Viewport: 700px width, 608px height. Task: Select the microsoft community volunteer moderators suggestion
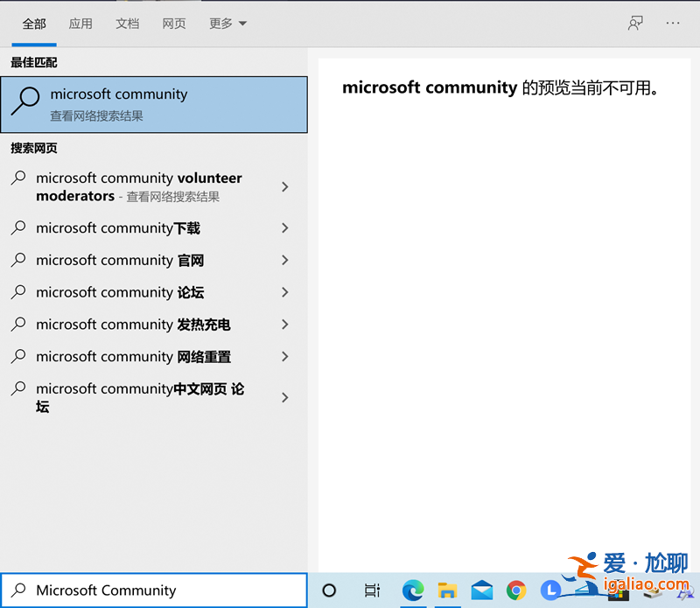(140, 186)
